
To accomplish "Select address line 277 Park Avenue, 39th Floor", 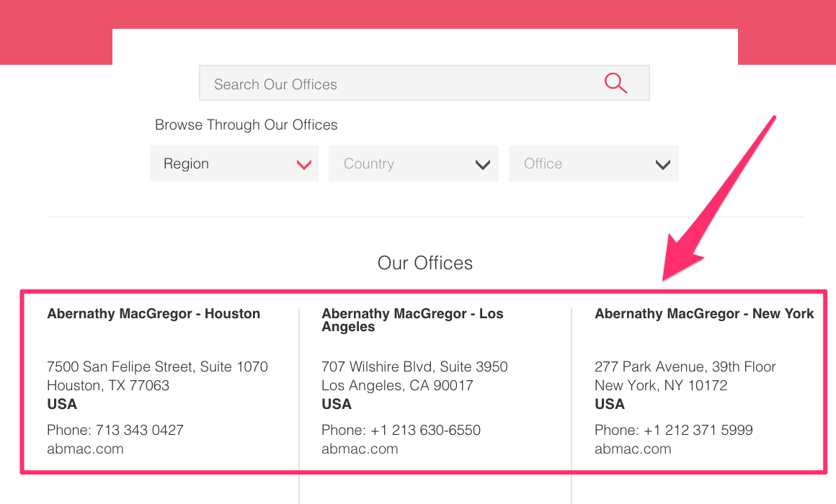I will 685,367.
